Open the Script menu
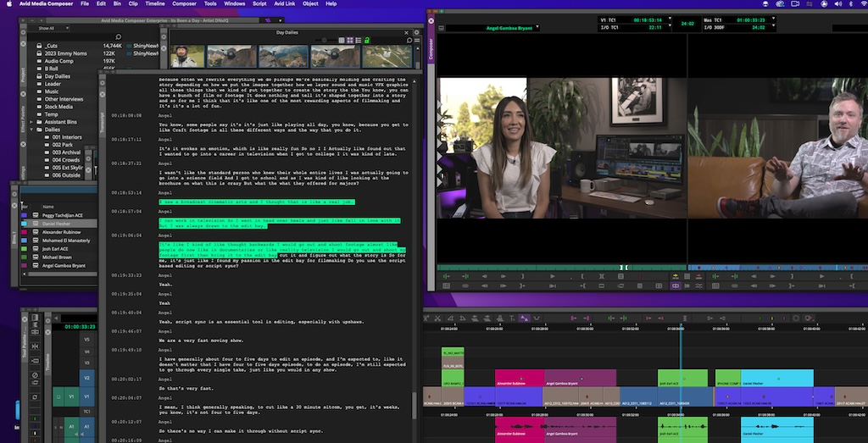The width and height of the screenshot is (868, 443). click(x=259, y=4)
